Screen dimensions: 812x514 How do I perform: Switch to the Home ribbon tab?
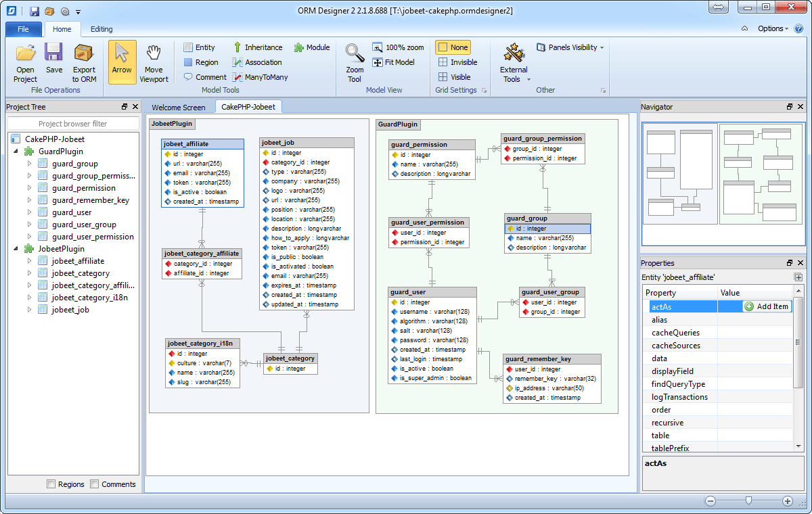click(x=62, y=29)
